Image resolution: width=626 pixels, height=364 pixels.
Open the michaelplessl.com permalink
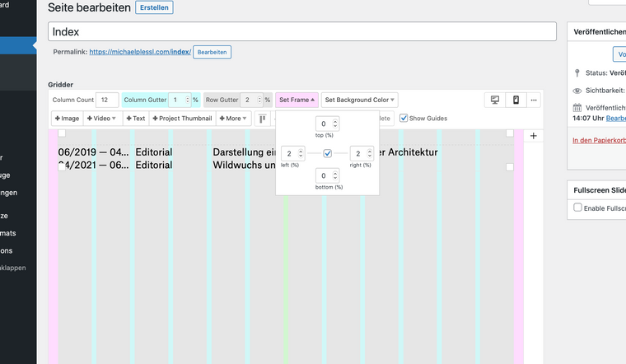(x=140, y=52)
